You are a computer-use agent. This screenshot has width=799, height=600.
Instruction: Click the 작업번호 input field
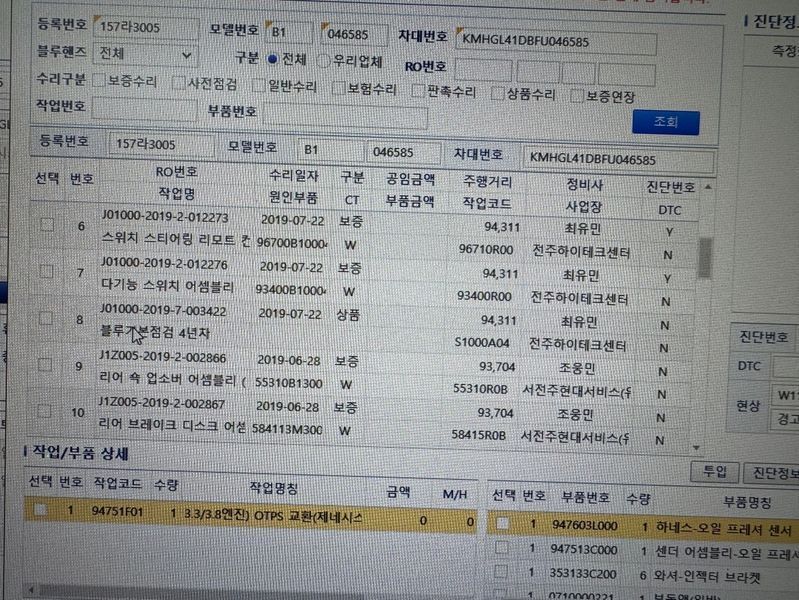click(144, 108)
